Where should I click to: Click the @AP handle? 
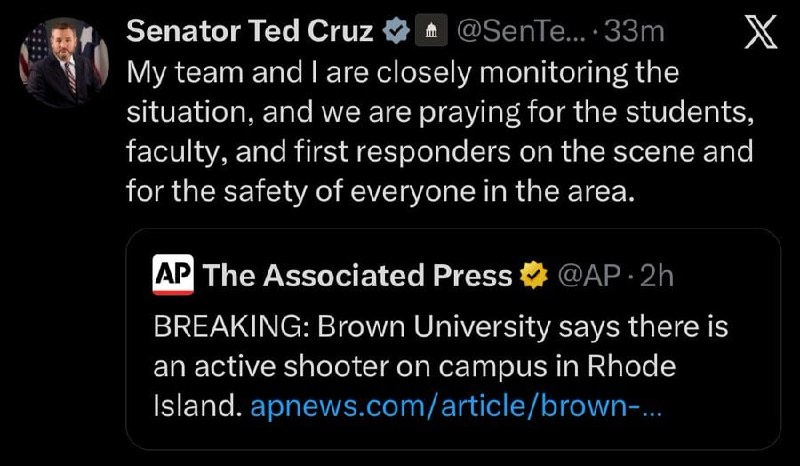point(589,276)
